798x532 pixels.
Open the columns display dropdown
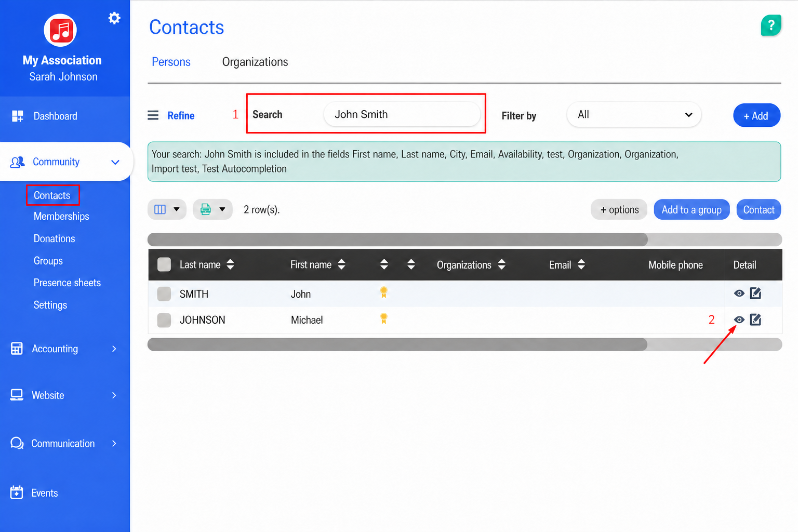pos(167,209)
